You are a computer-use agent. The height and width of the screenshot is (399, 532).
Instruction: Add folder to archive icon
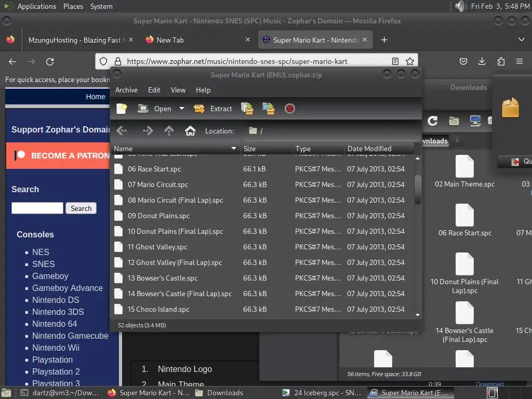pyautogui.click(x=269, y=109)
